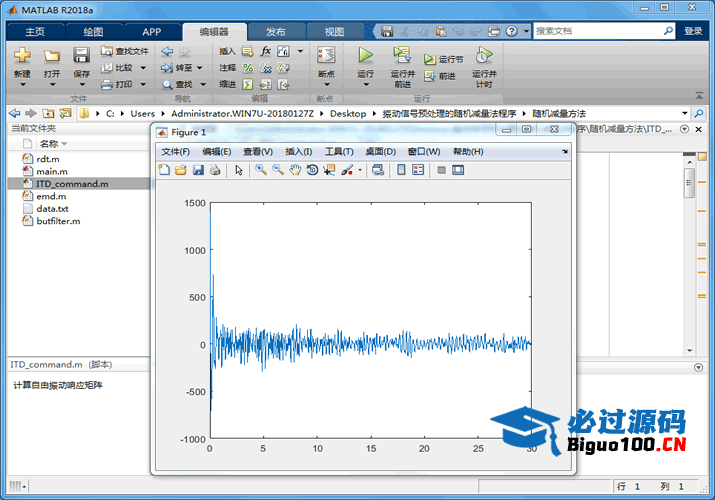This screenshot has height=500, width=715.
Task: Click the green Run (运行) button
Action: (x=365, y=56)
